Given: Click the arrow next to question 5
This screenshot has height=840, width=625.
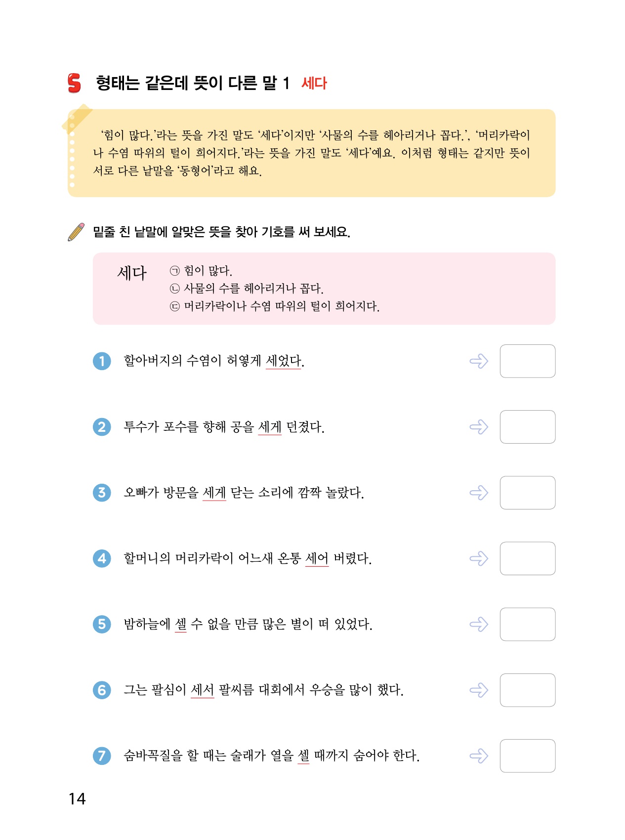Looking at the screenshot, I should pyautogui.click(x=479, y=624).
